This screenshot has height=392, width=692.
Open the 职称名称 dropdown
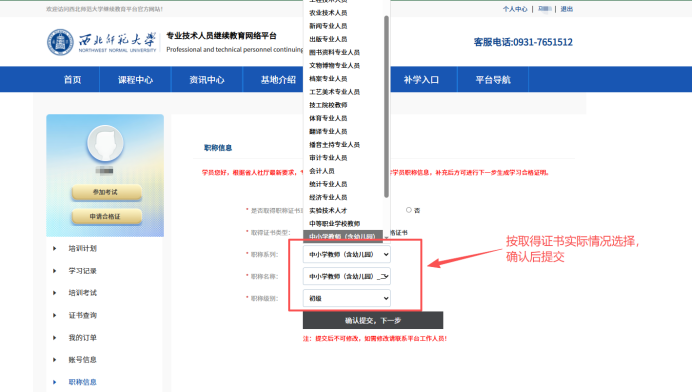tap(346, 276)
